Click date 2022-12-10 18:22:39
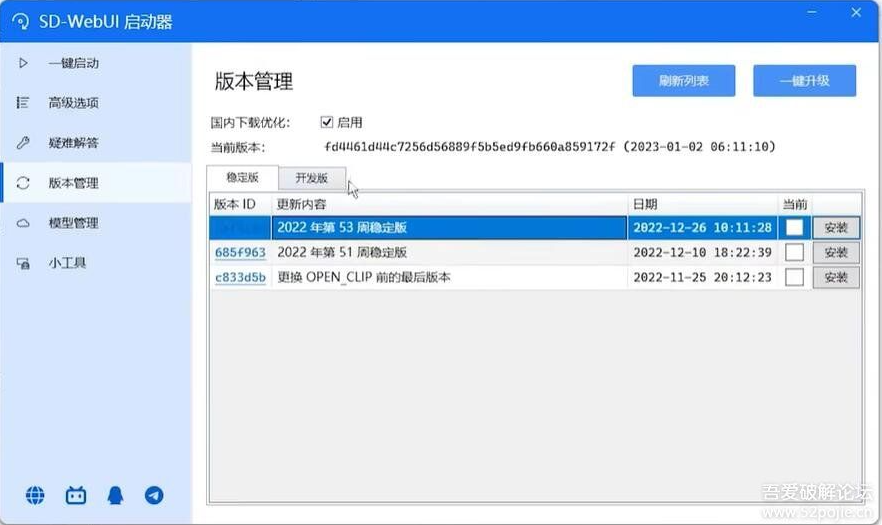 point(702,252)
